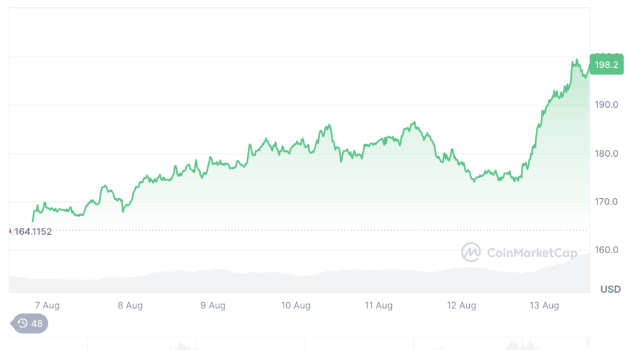This screenshot has height=350, width=644.
Task: Select the 7 Aug date label
Action: point(47,305)
